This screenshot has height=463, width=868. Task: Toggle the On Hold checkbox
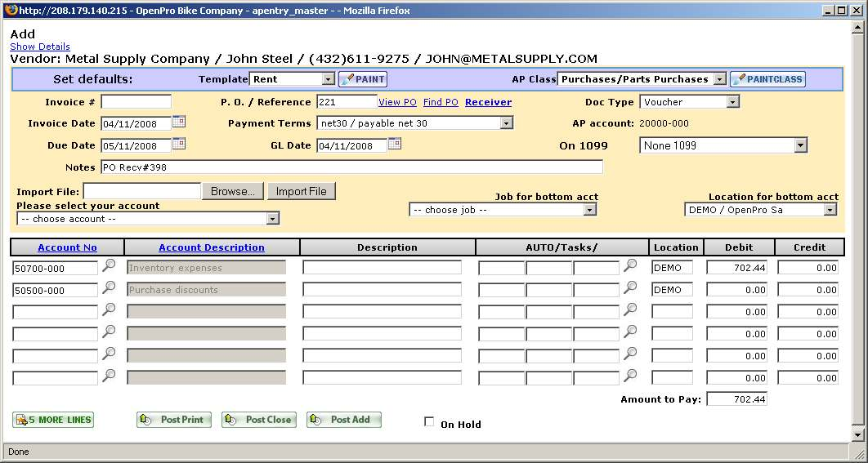pos(429,422)
